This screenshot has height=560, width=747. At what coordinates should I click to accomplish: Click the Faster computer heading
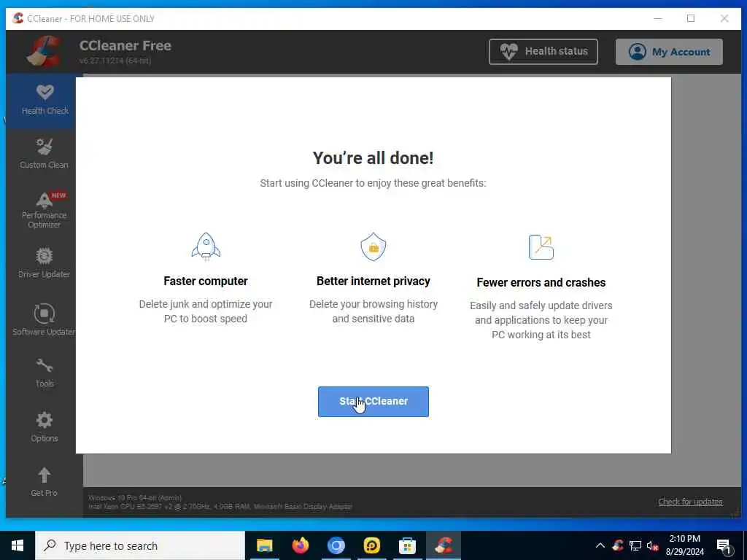tap(205, 281)
